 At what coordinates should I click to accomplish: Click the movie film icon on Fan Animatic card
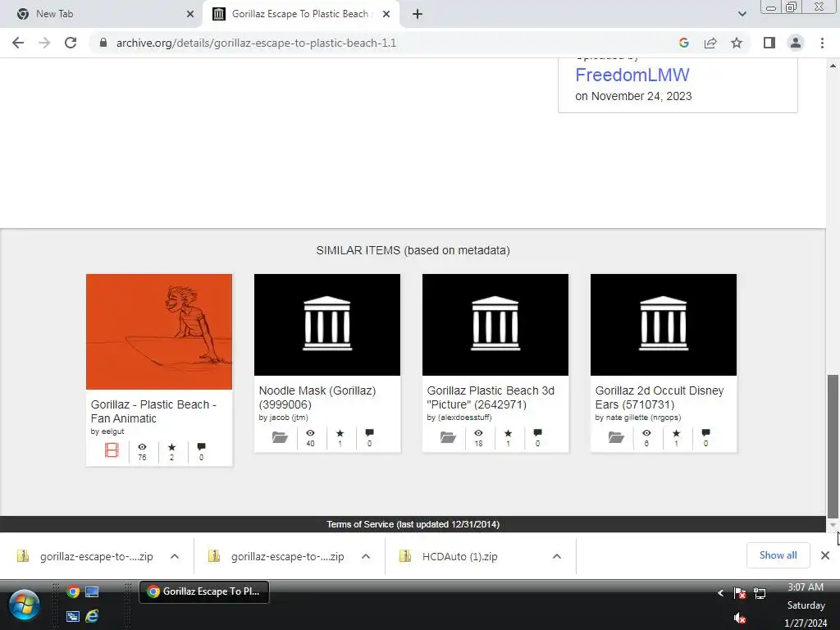click(112, 450)
